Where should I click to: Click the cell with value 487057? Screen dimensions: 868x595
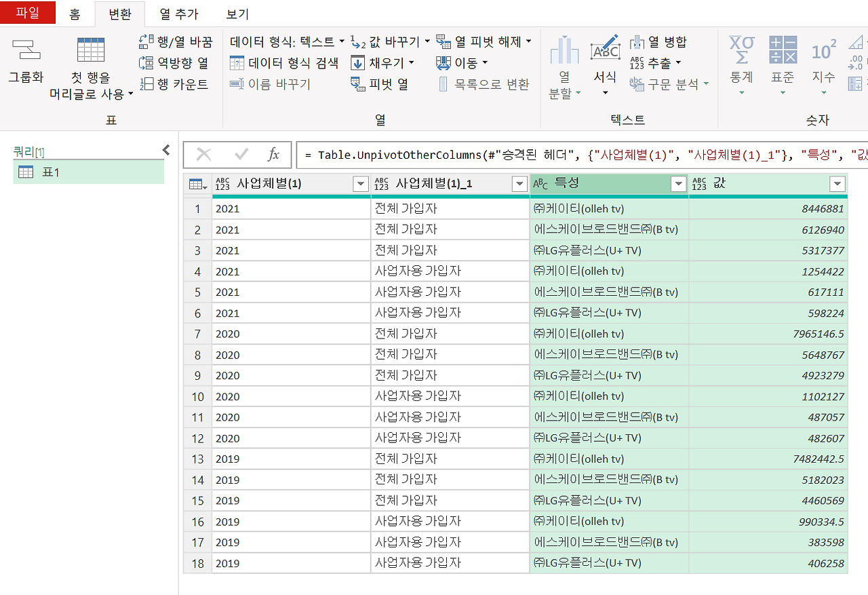(768, 417)
